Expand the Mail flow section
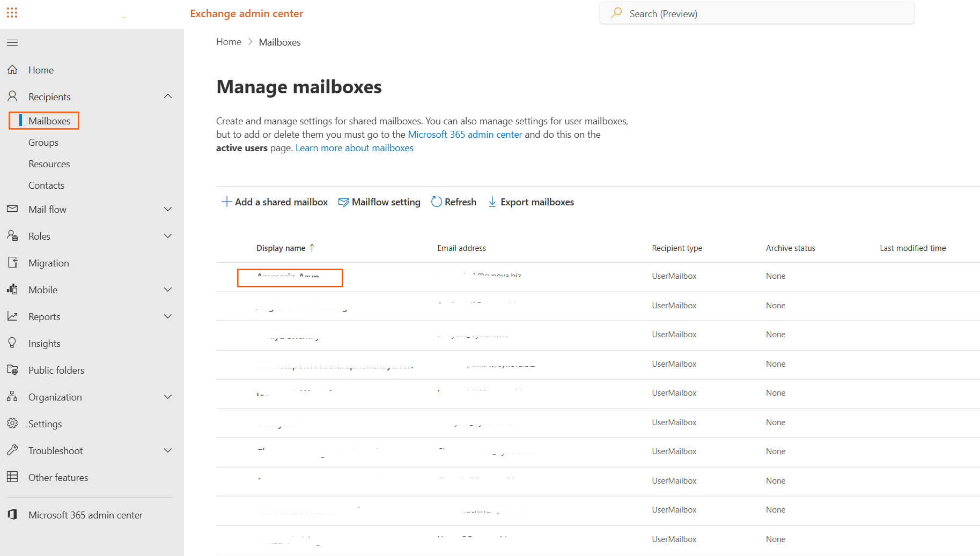 coord(168,209)
